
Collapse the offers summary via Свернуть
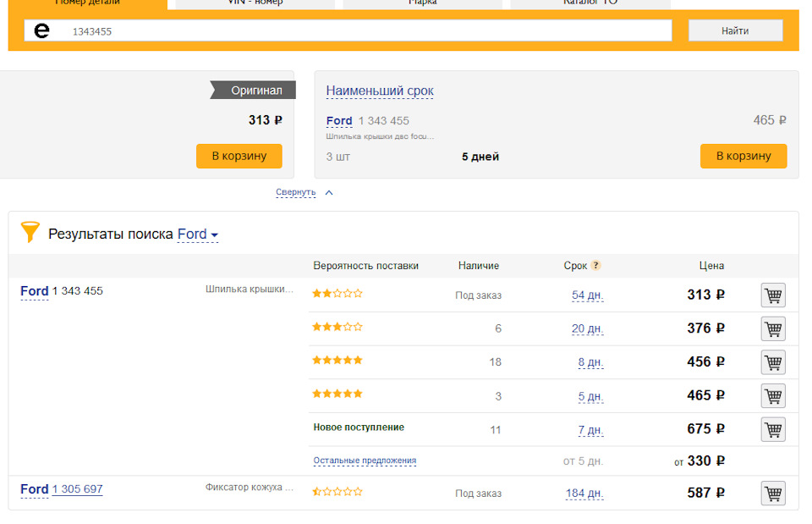coord(296,192)
